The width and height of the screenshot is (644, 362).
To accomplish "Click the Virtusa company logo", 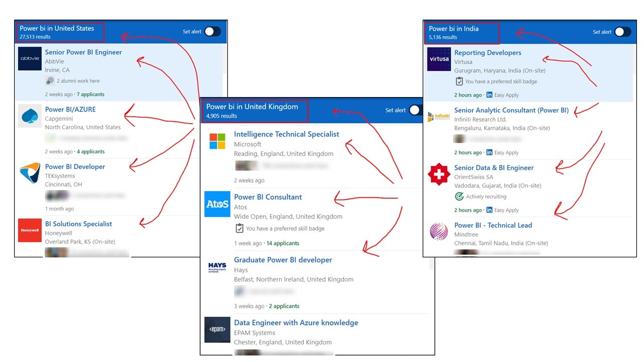I will 439,59.
